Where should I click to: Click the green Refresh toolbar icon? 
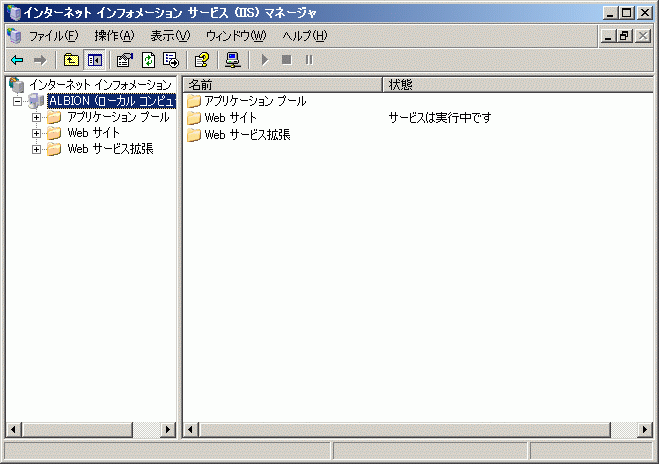pyautogui.click(x=148, y=60)
